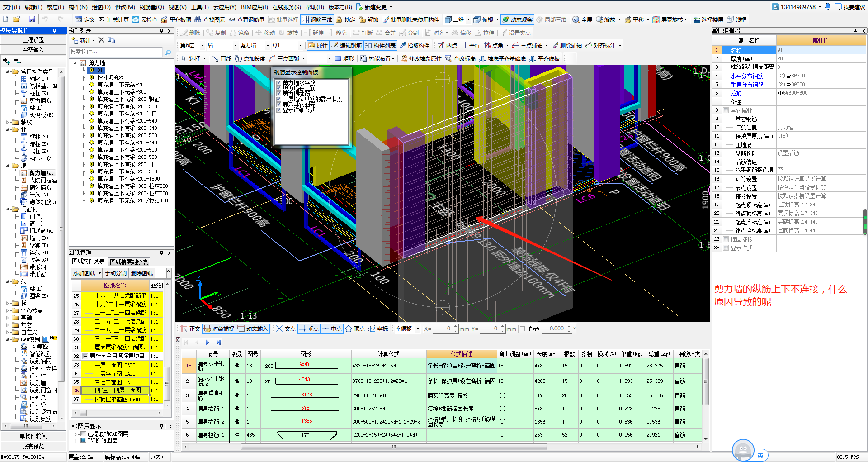Uncheck 剪力墙水平筋 checkbox

pos(278,83)
